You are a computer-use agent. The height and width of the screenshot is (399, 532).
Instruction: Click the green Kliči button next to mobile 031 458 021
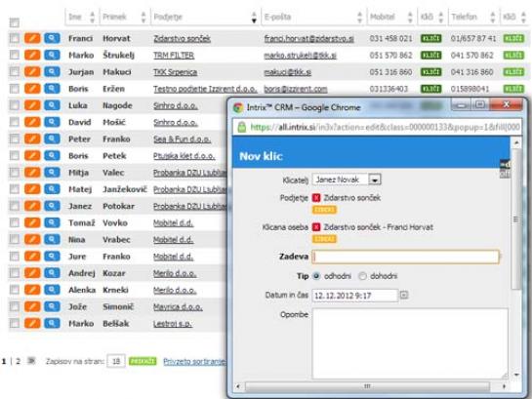click(x=430, y=38)
